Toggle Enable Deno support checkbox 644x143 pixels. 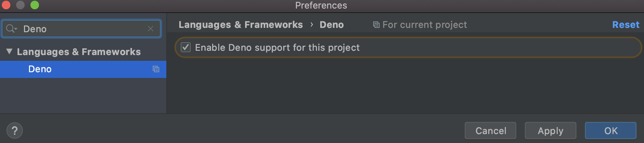[x=186, y=47]
